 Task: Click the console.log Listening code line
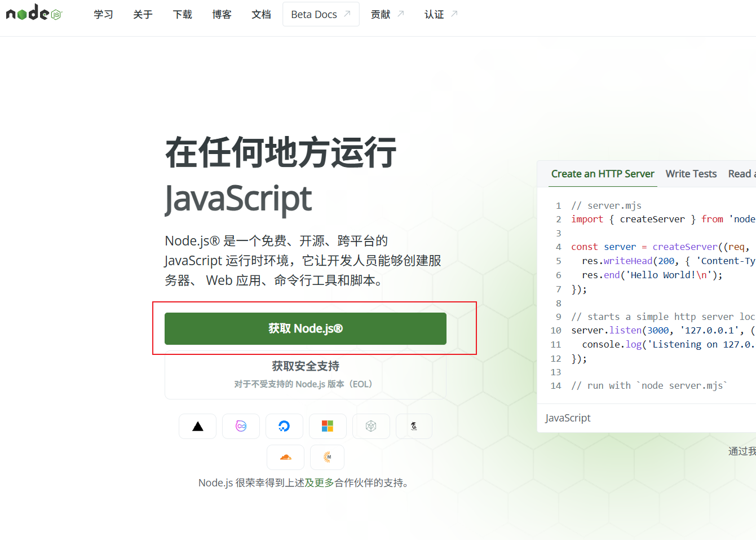(x=669, y=344)
